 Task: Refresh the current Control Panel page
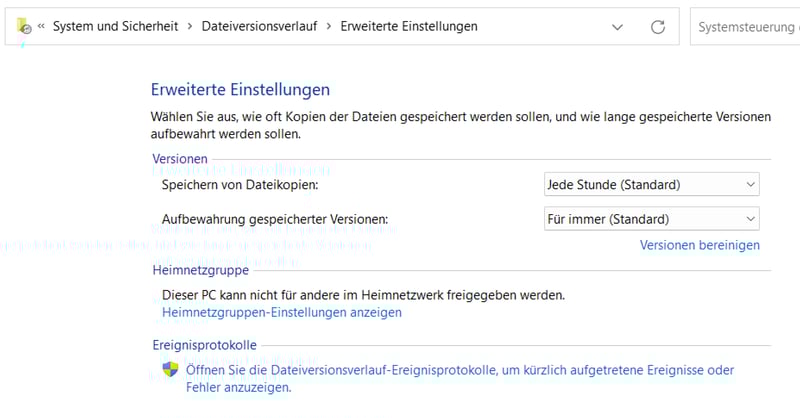(657, 27)
